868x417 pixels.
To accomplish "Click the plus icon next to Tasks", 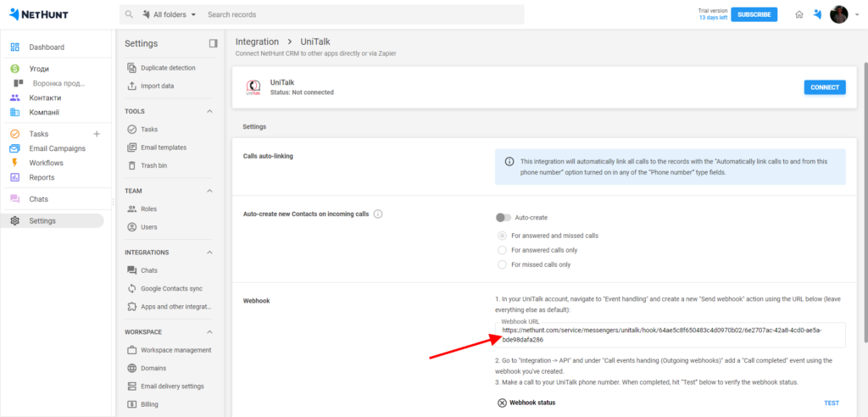I will point(96,134).
